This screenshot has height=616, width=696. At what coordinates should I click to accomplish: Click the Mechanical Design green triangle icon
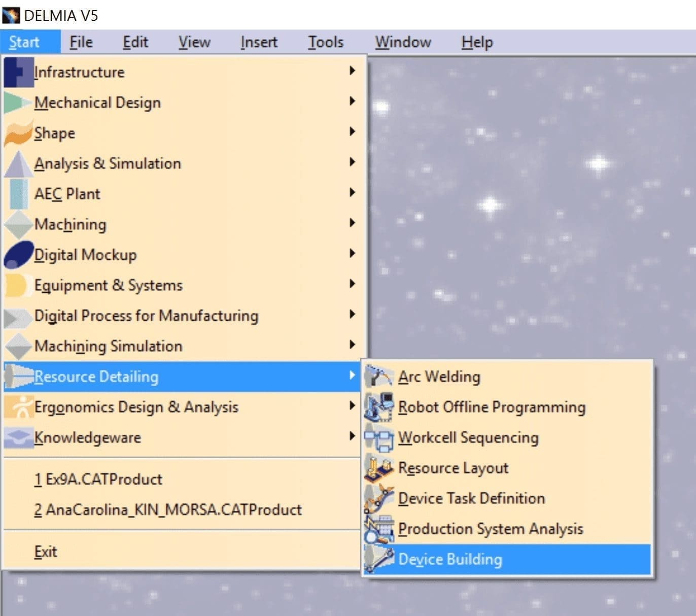18,102
